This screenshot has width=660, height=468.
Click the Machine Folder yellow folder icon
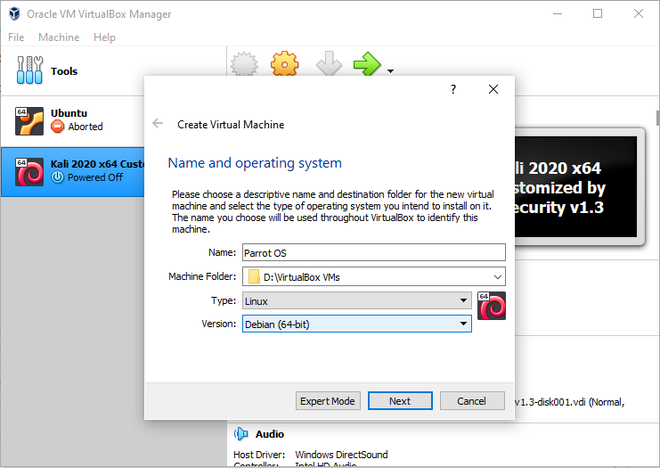click(254, 277)
